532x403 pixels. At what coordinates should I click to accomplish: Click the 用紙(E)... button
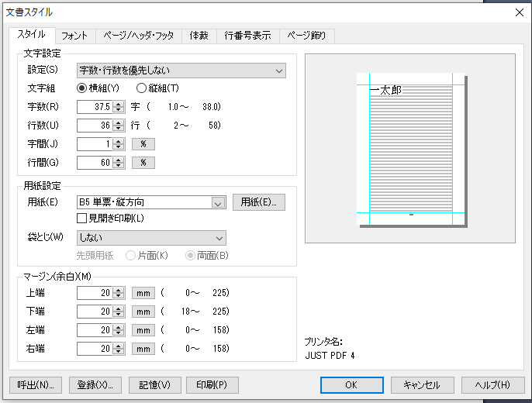pyautogui.click(x=259, y=203)
